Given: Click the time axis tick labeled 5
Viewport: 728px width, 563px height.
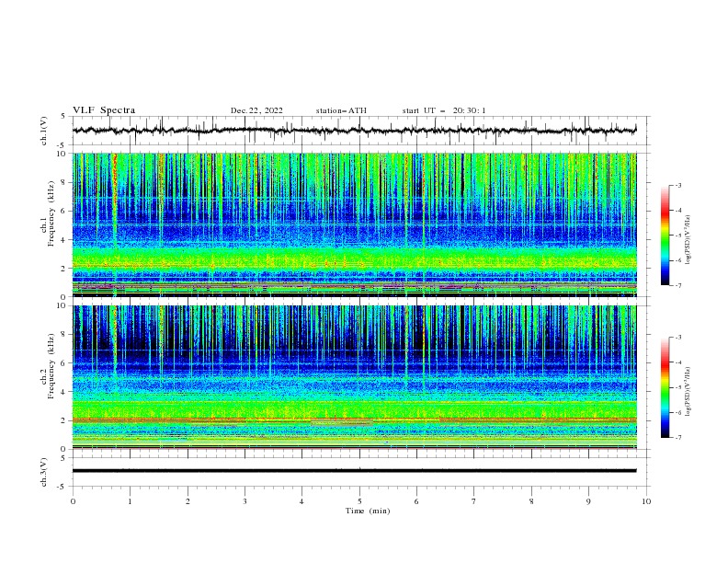Looking at the screenshot, I should coord(359,501).
